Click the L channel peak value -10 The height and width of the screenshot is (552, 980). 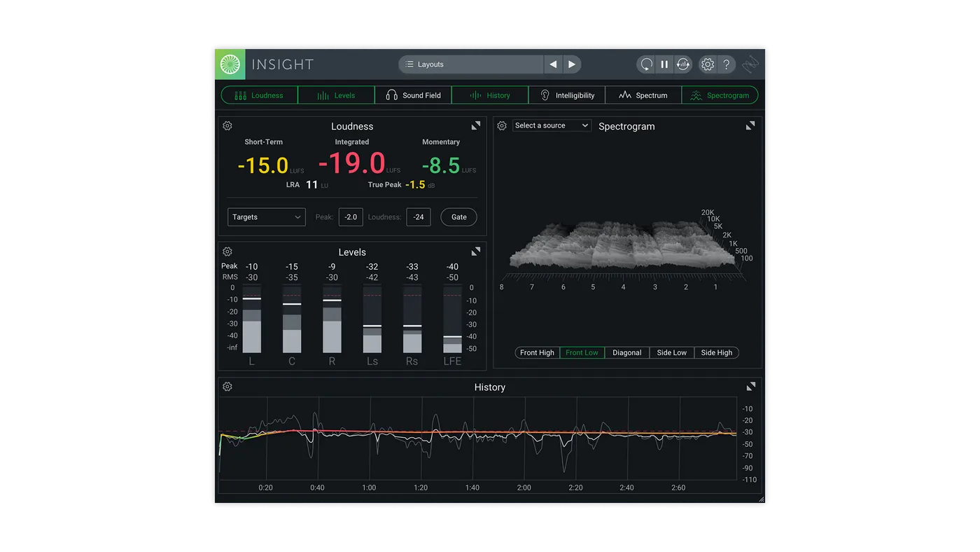(x=252, y=267)
